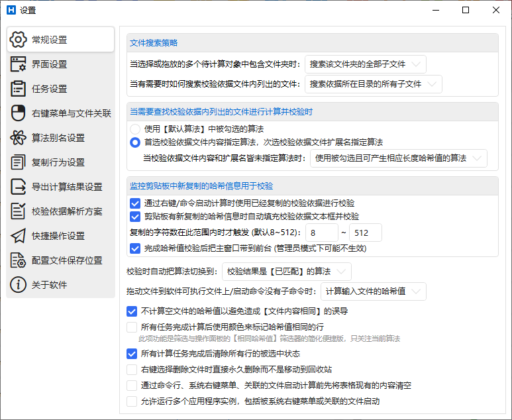Enable 右键选择删除文件时直接永久删除 checkbox
512x420 pixels.
132,370
